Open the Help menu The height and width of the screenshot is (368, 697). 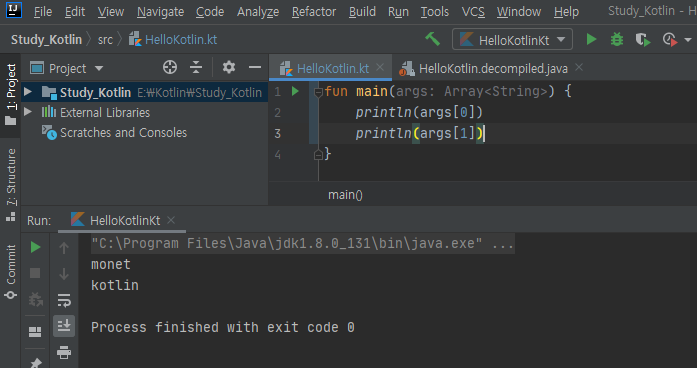coord(566,12)
